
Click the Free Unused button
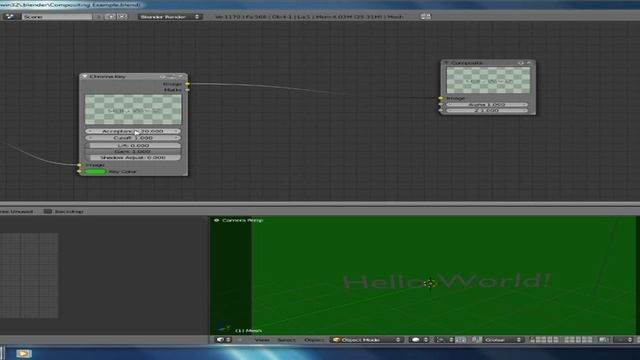click(16, 211)
